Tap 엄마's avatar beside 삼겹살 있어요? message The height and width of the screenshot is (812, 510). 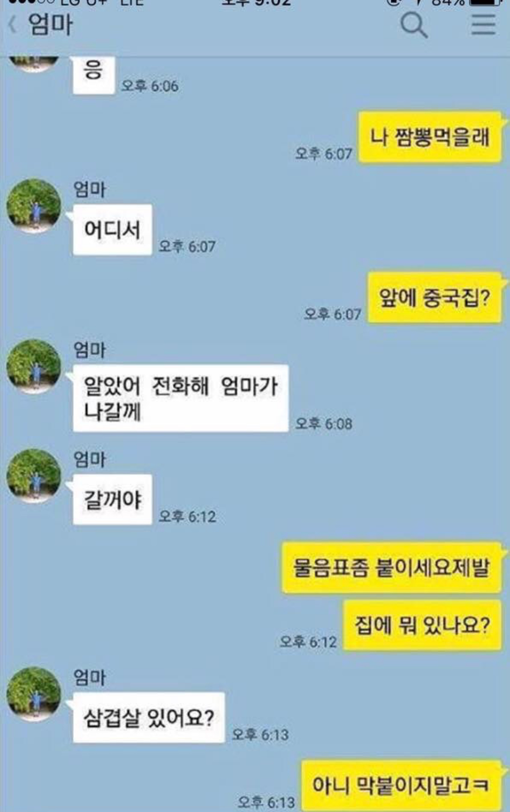point(34,694)
